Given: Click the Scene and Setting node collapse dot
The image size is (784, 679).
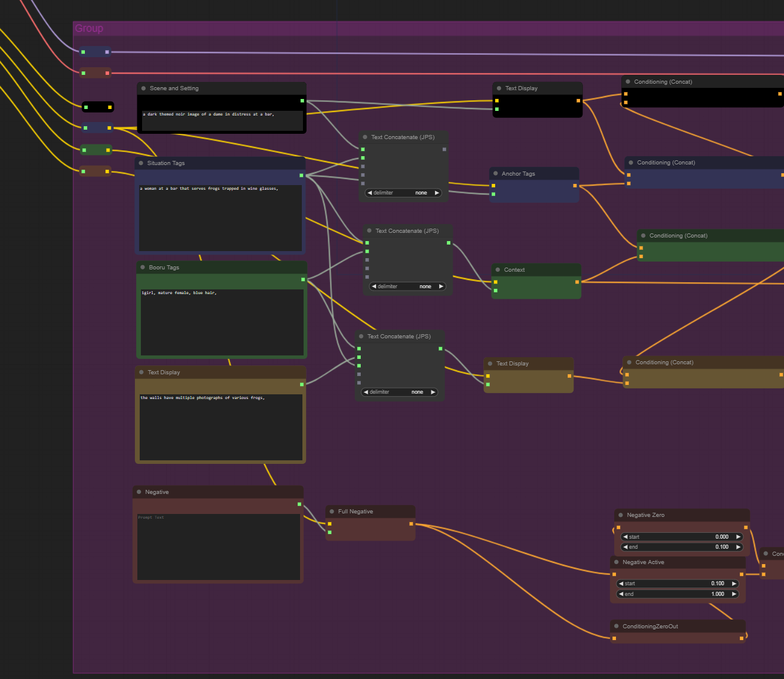Looking at the screenshot, I should [x=143, y=88].
